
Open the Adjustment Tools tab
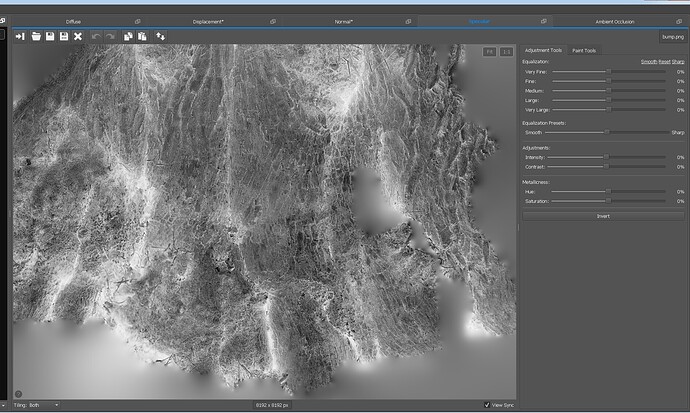543,50
